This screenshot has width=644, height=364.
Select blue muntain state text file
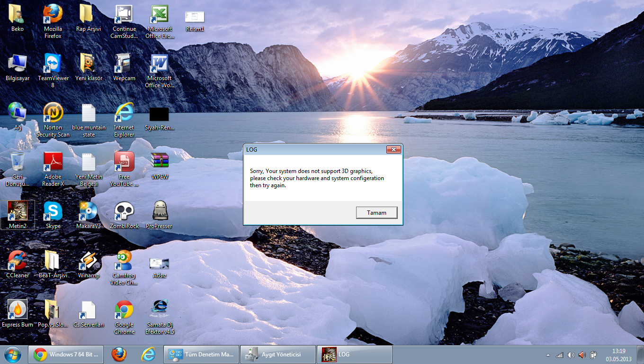(89, 120)
